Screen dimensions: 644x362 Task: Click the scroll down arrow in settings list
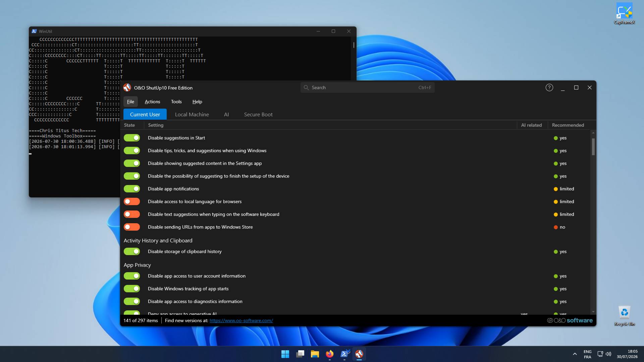[593, 312]
